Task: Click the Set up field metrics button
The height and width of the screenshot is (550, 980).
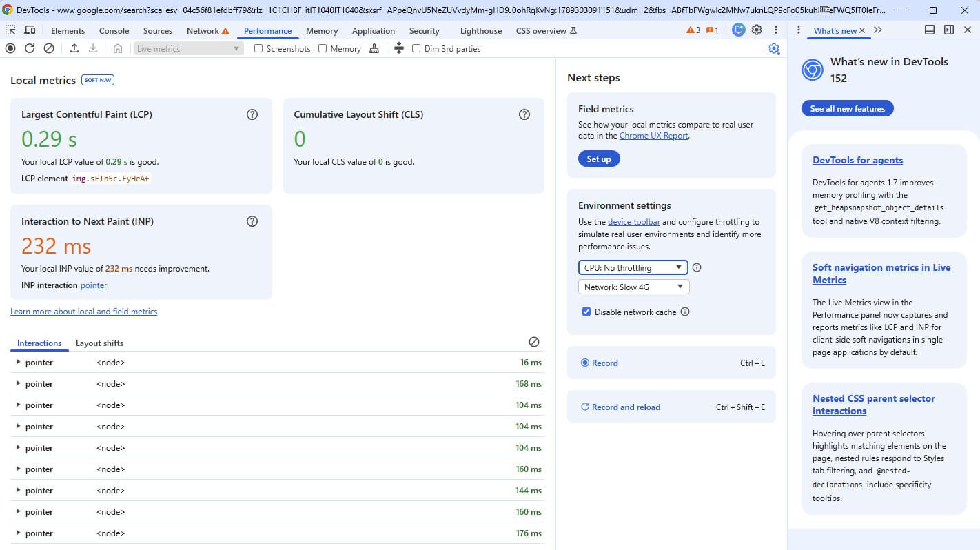Action: [599, 159]
